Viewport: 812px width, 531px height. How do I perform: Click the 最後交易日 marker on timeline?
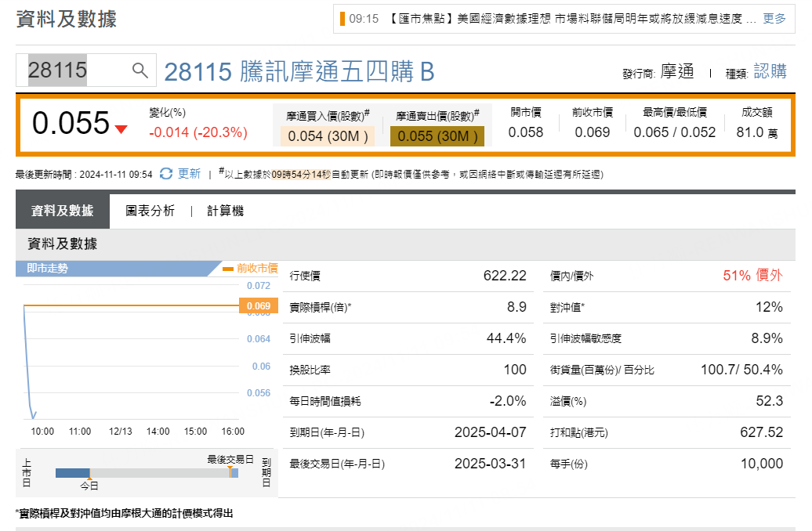click(230, 472)
